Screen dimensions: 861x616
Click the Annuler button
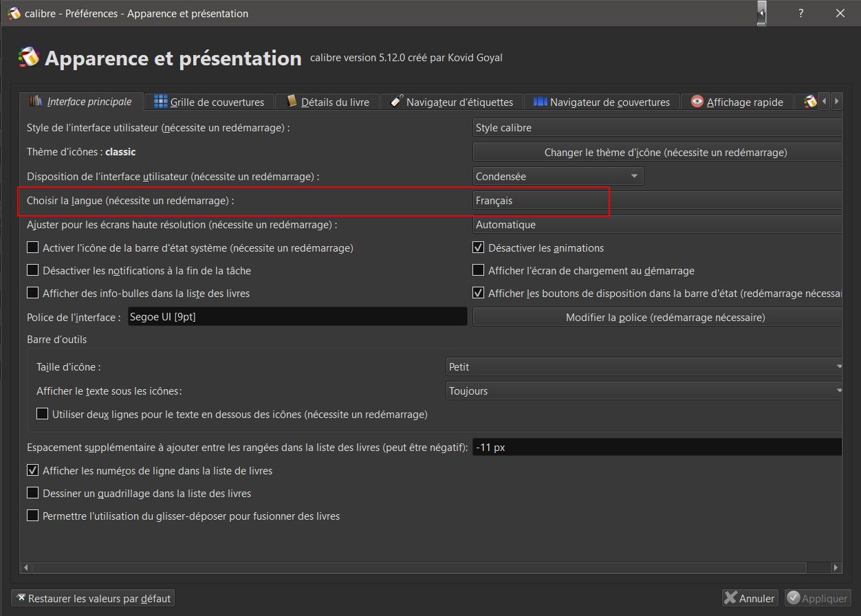[750, 598]
